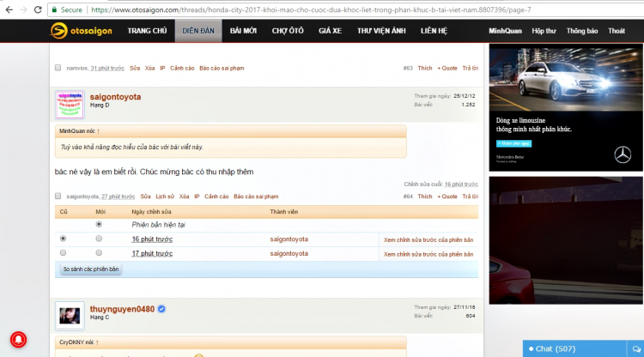
Task: Select 'Mới' radio for 16 phút trước
Action: tap(99, 239)
